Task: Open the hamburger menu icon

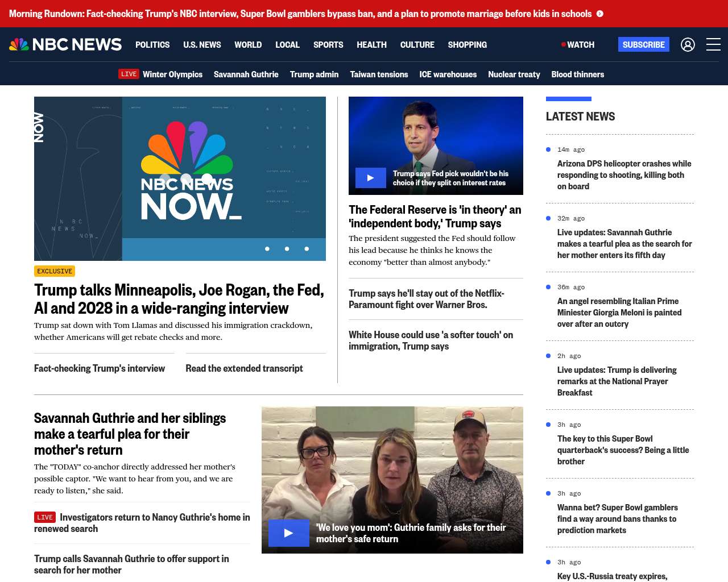Action: pos(713,44)
